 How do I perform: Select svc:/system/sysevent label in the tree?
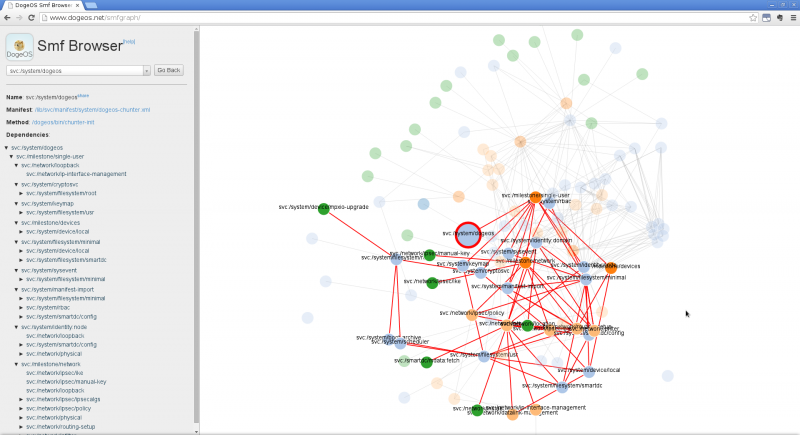point(49,270)
